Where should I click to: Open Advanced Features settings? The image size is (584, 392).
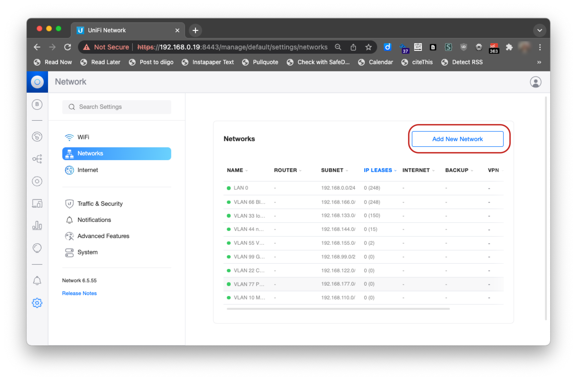tap(117, 236)
